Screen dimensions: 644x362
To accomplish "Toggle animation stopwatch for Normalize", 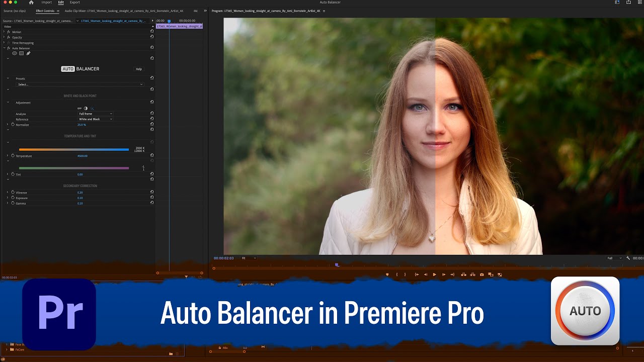I will [x=13, y=124].
